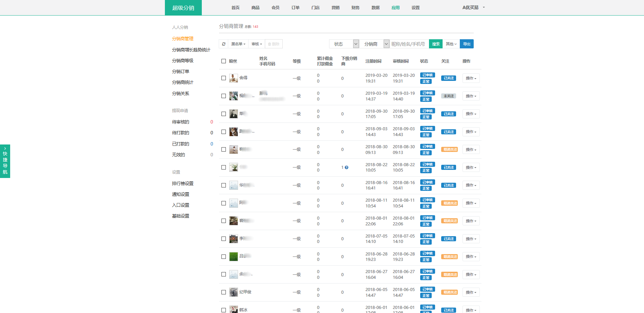Click the 已审核 status badge in the first row
Viewport: 644px width, 313px height.
[427, 75]
